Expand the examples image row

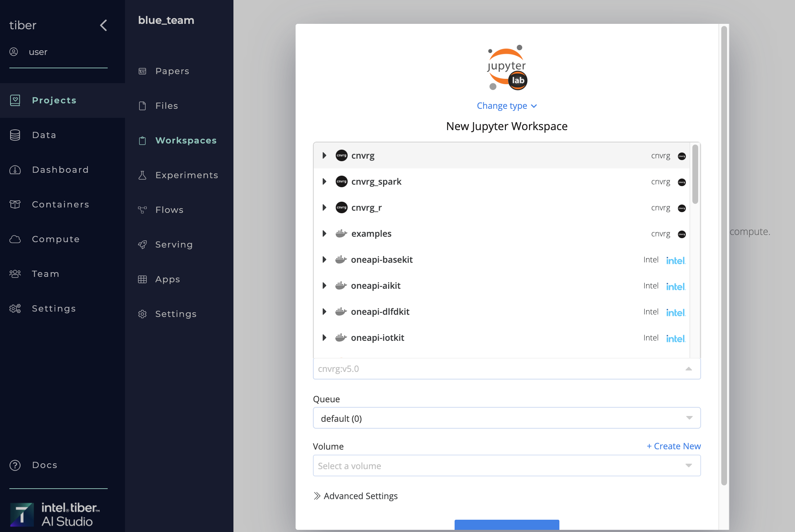[325, 233]
